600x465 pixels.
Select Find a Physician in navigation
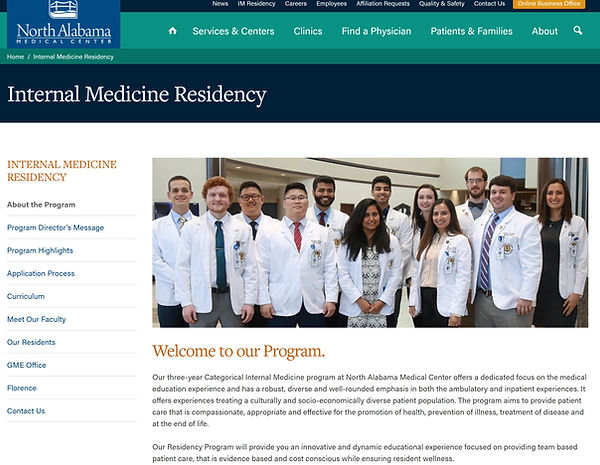click(376, 31)
